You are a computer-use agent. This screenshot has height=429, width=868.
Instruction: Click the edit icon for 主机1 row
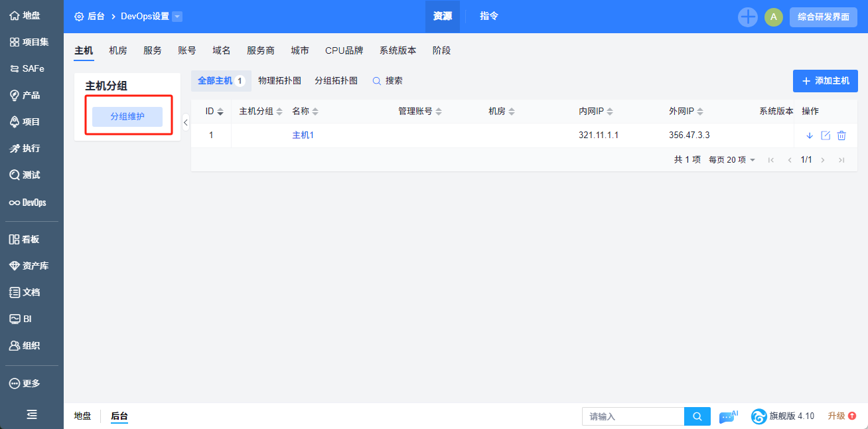826,135
